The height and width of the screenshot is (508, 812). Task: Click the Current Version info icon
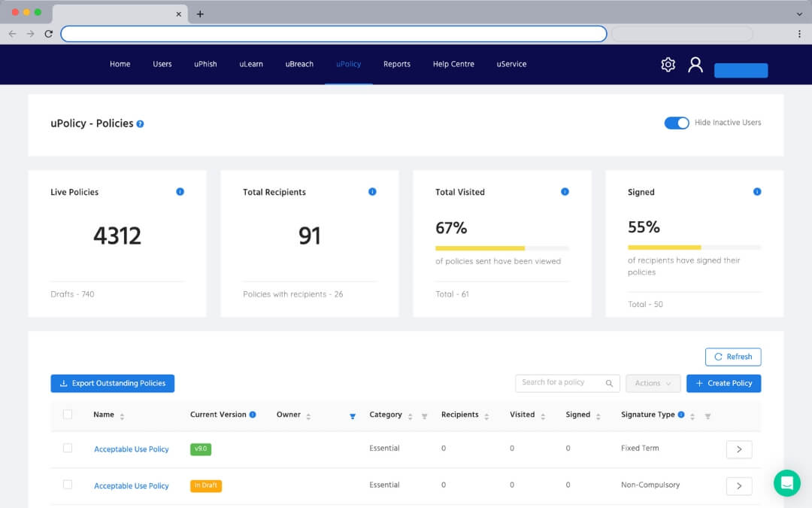(253, 415)
